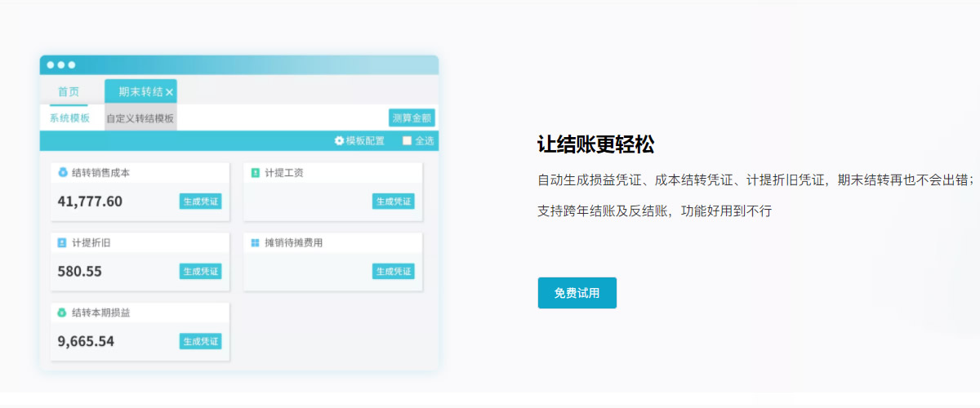980x408 pixels.
Task: Generate voucher for 计提工资
Action: coord(393,202)
